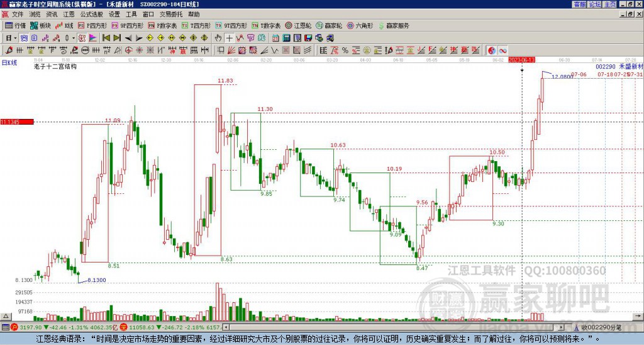644x345 pixels.
Task: Open the P数字表 tool
Action: coord(163,25)
